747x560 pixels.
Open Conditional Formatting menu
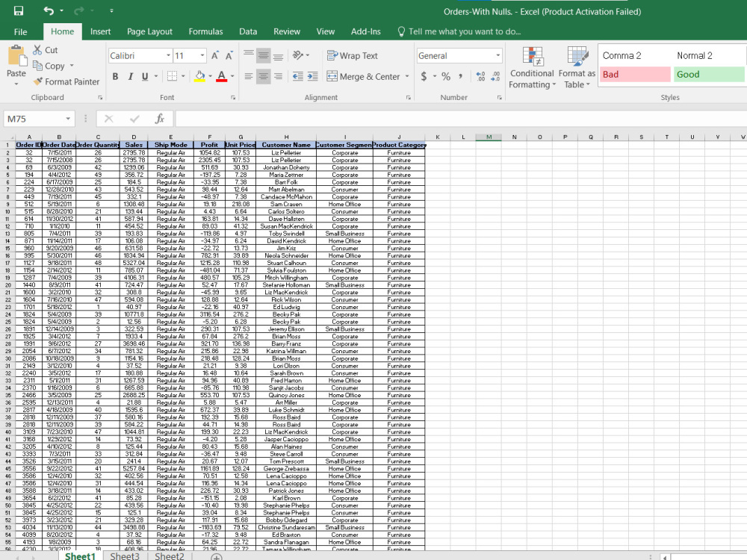[532, 68]
